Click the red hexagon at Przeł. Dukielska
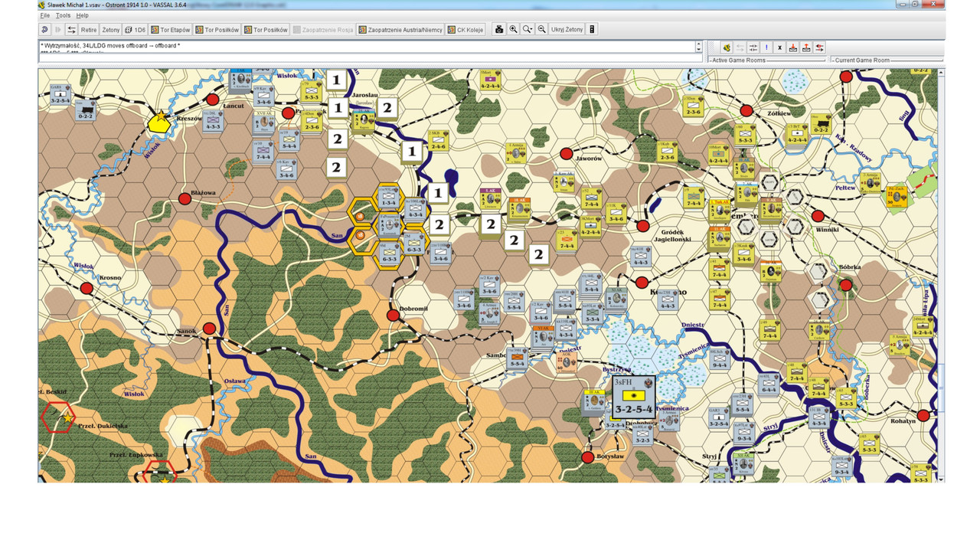Image resolution: width=980 pixels, height=543 pixels. click(x=60, y=417)
